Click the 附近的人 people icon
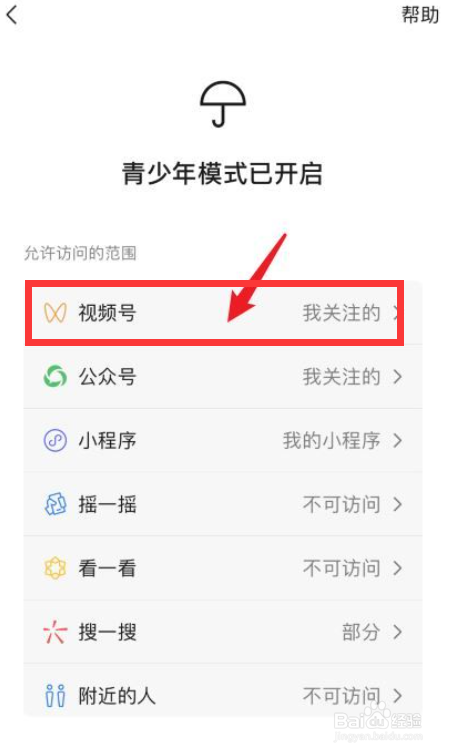 tap(55, 696)
